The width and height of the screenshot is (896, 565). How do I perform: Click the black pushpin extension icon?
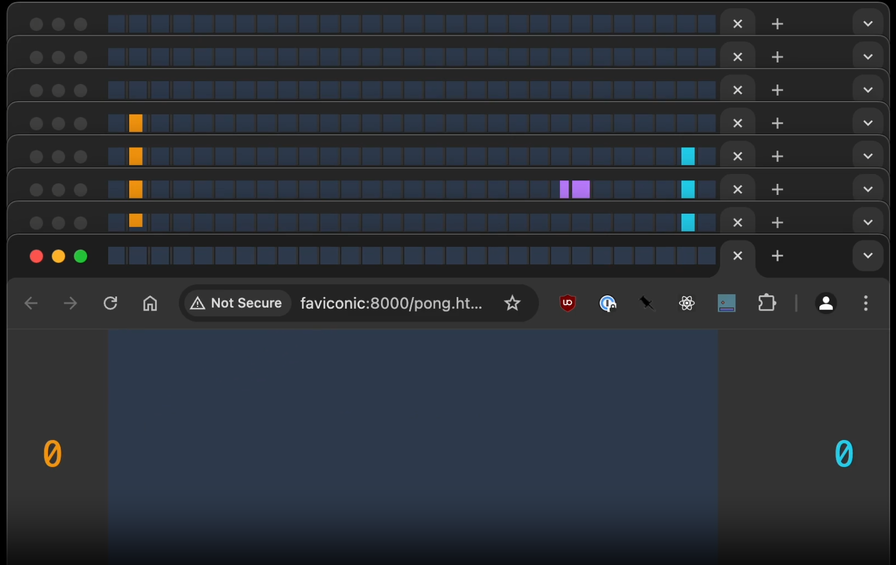[x=647, y=303]
